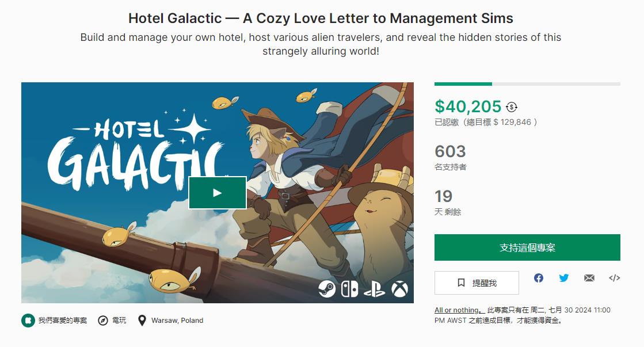Click the PlayStation logo on video
The image size is (644, 347).
point(374,289)
